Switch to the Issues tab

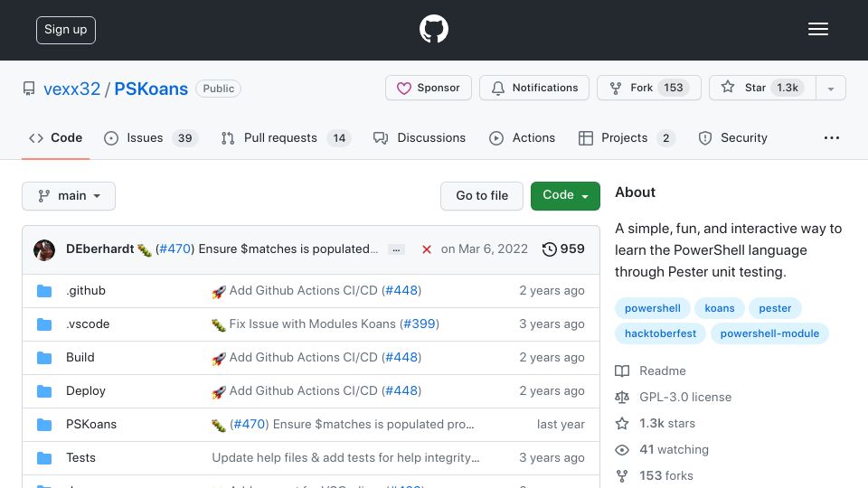tap(151, 137)
